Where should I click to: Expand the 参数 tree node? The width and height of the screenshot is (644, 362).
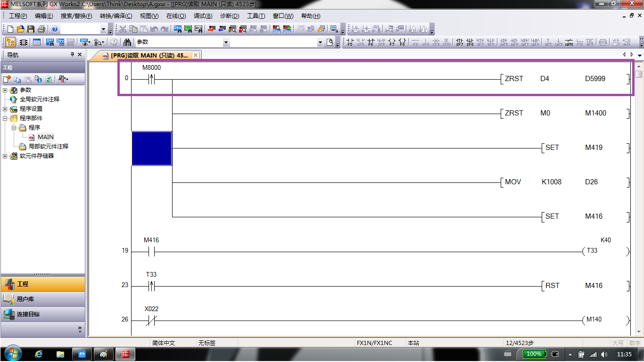point(5,90)
